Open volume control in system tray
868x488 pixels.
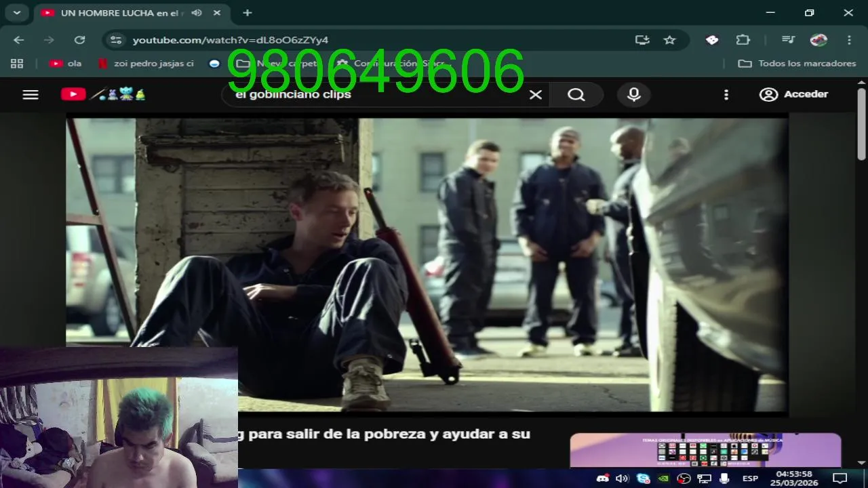click(622, 479)
